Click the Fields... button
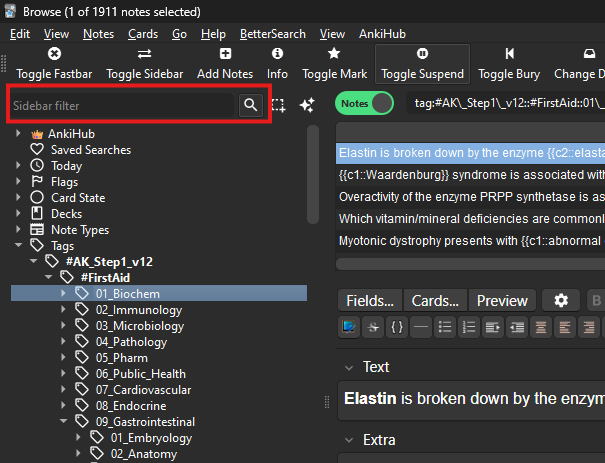605x463 pixels. [369, 301]
